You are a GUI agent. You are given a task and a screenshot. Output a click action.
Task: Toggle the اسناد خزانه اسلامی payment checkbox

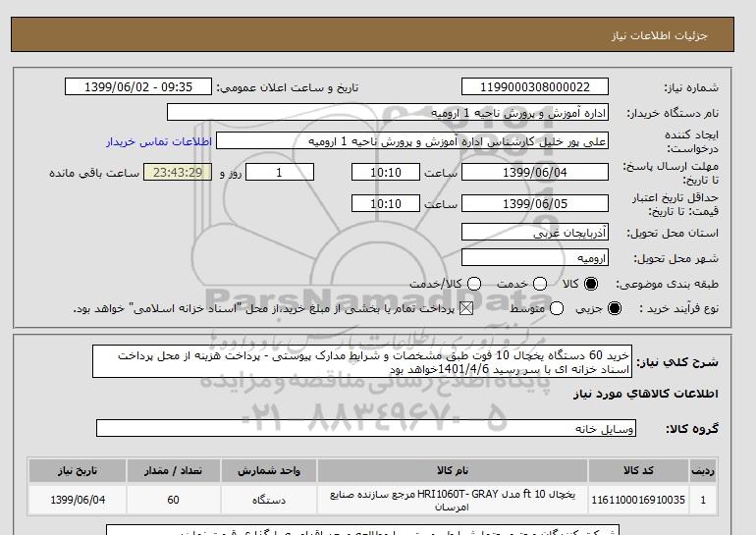tap(465, 308)
